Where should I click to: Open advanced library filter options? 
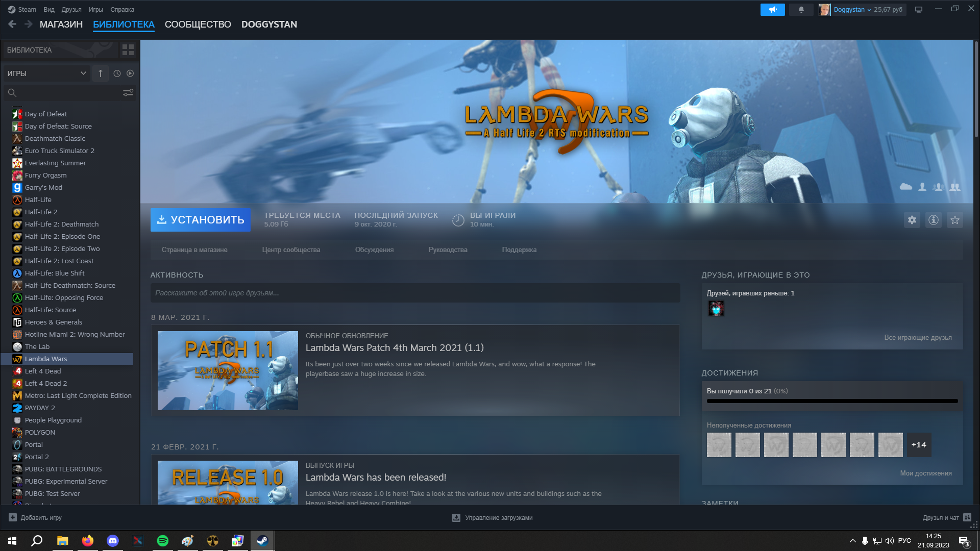pos(128,92)
